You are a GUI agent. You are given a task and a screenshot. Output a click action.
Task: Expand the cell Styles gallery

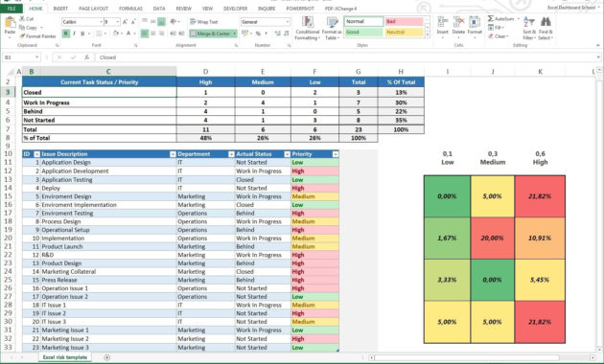pos(428,35)
